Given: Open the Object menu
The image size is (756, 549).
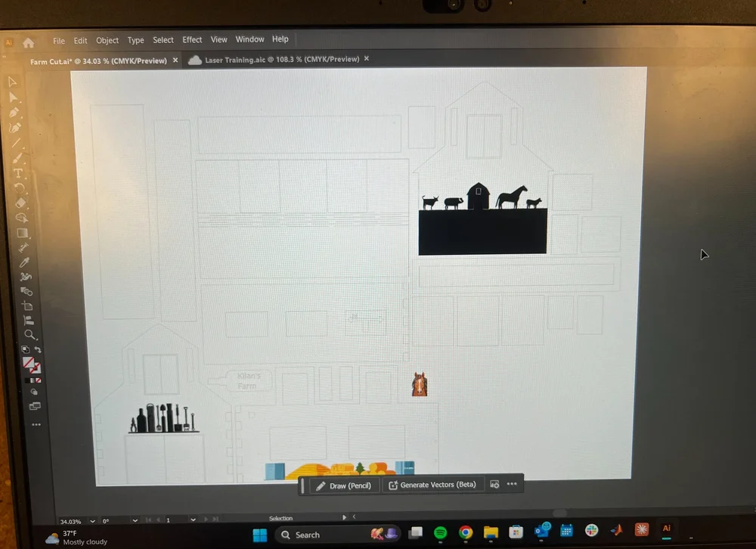Looking at the screenshot, I should 107,40.
